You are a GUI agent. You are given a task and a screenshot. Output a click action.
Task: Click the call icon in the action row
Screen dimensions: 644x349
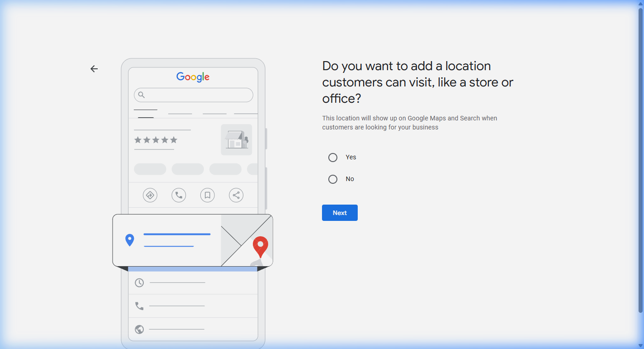click(179, 195)
